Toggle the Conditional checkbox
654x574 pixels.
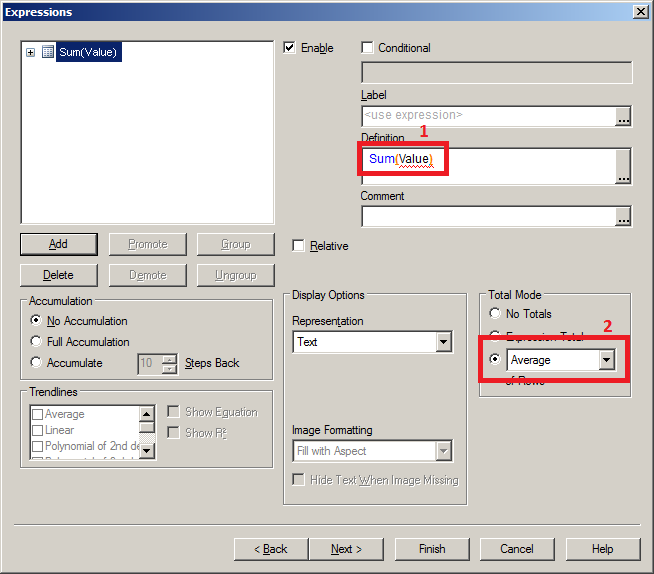click(367, 48)
